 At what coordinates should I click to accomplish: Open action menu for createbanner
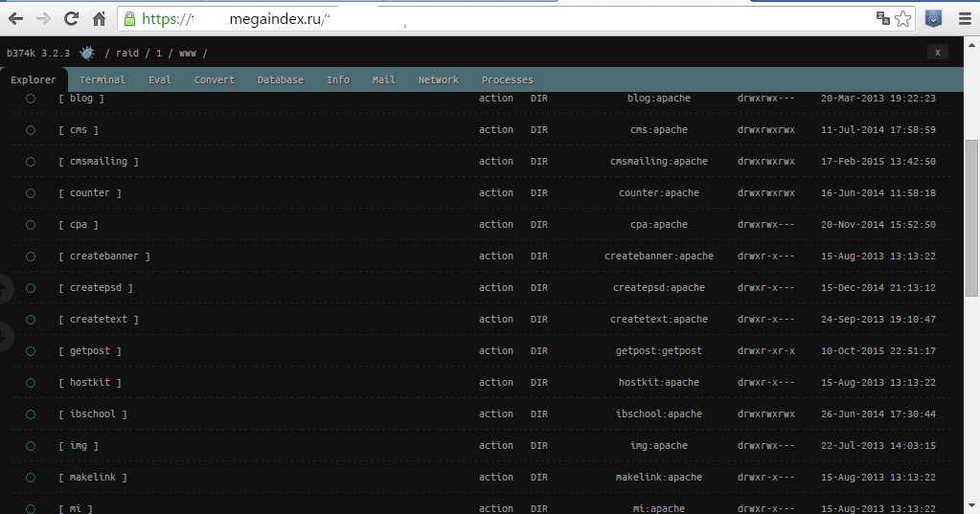(496, 257)
